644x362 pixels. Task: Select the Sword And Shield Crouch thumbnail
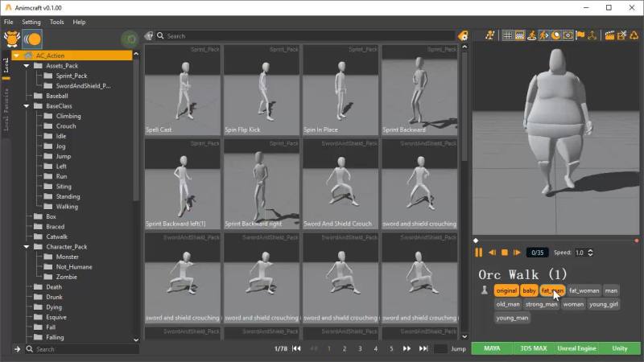[x=340, y=184]
